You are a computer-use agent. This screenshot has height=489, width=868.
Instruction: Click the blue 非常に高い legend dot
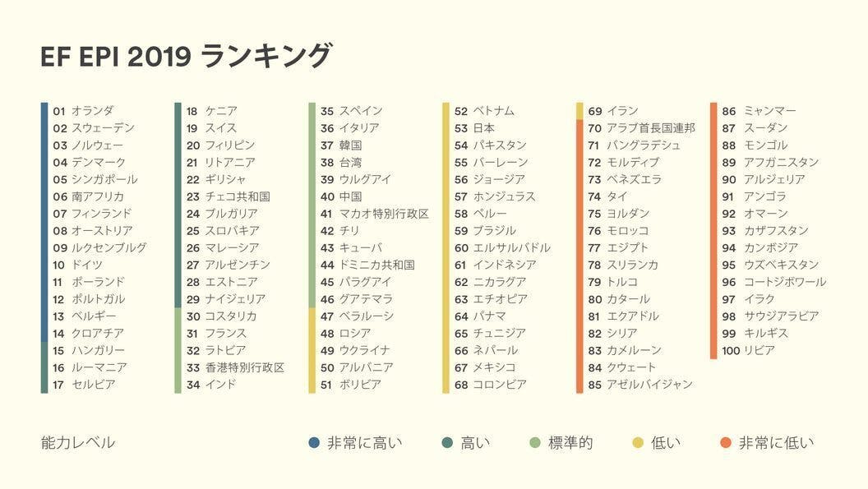coord(314,443)
